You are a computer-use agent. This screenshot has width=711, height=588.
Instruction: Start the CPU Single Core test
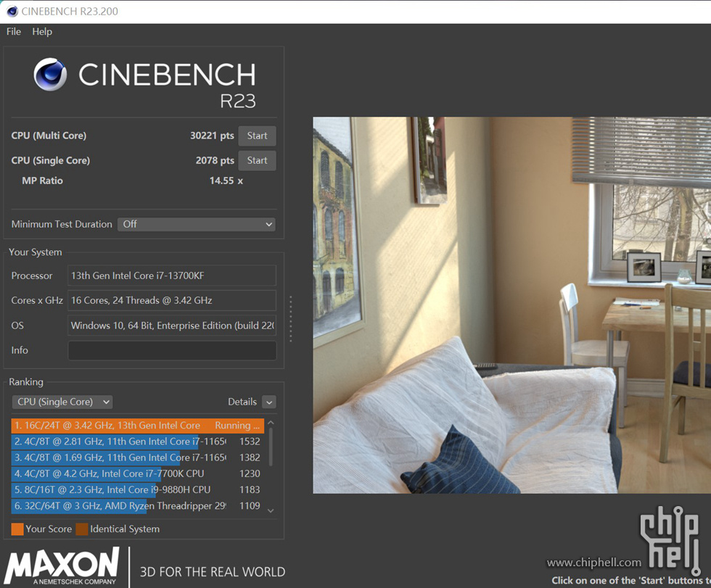pyautogui.click(x=257, y=160)
